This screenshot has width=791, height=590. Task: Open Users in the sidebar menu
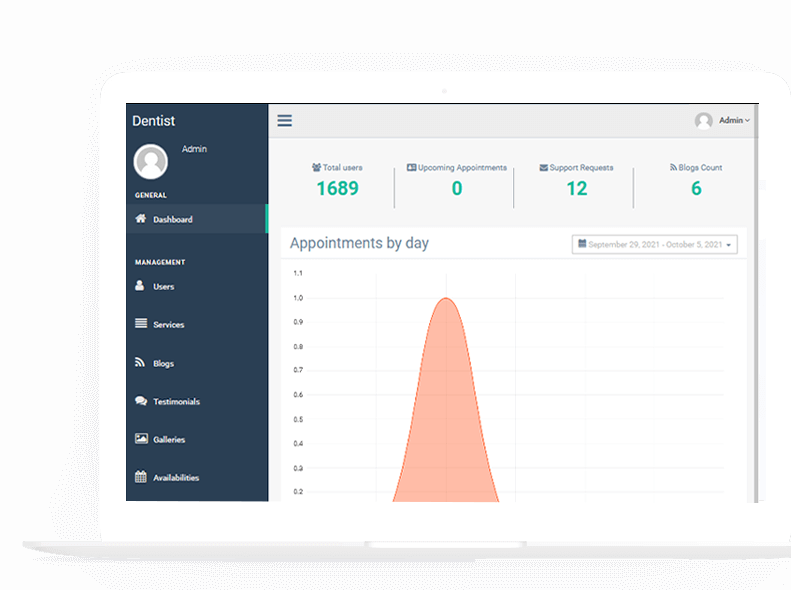[x=163, y=287]
